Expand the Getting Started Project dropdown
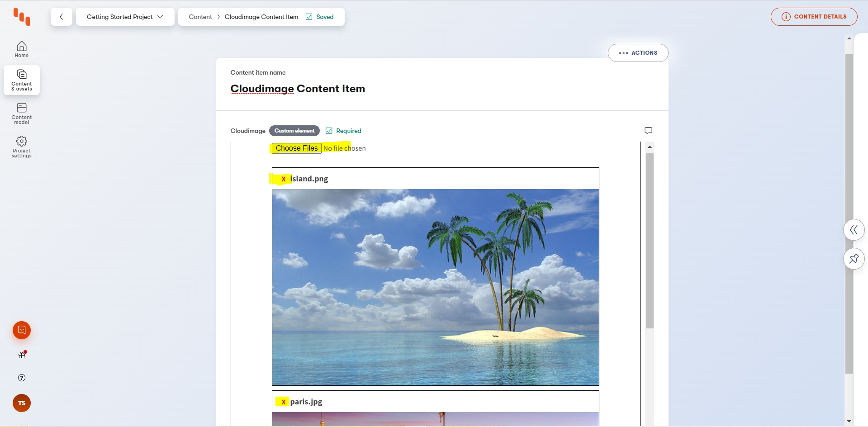This screenshot has width=868, height=427. 125,17
